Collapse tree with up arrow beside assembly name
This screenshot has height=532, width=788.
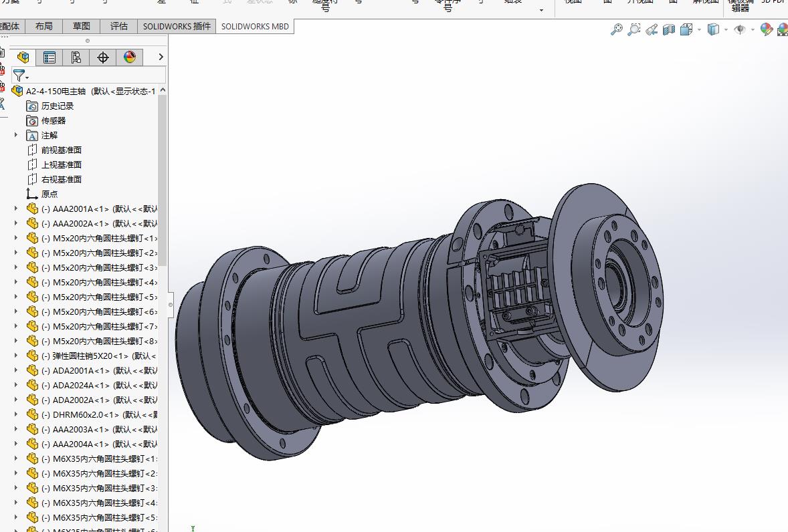click(163, 90)
